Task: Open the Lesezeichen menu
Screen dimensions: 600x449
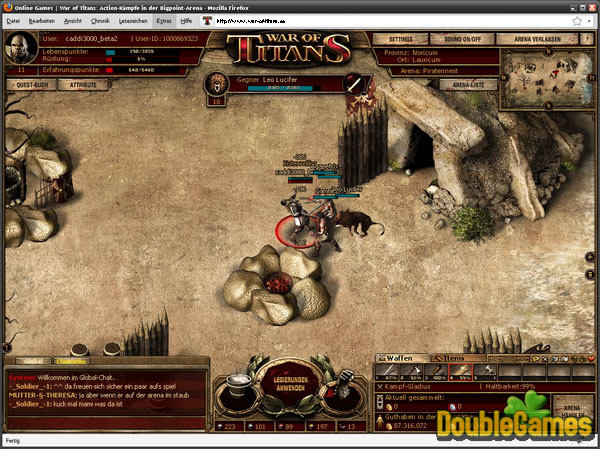Action: [133, 21]
